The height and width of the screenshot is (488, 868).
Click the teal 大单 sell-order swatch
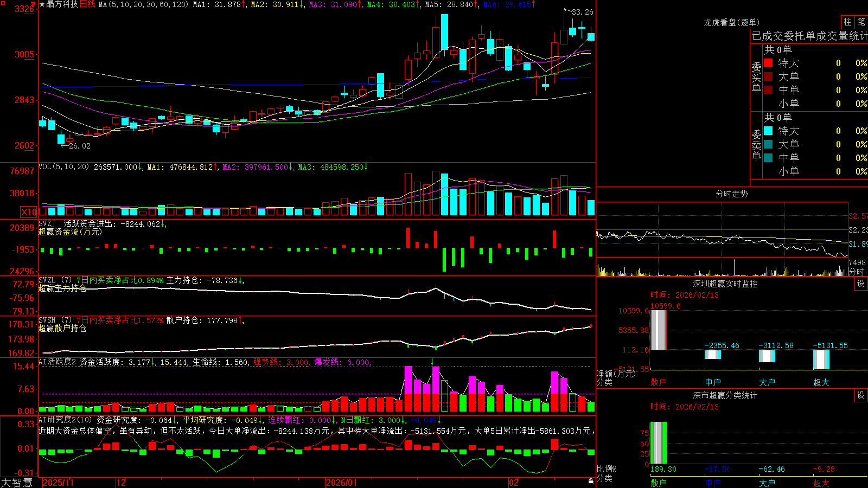(x=768, y=144)
